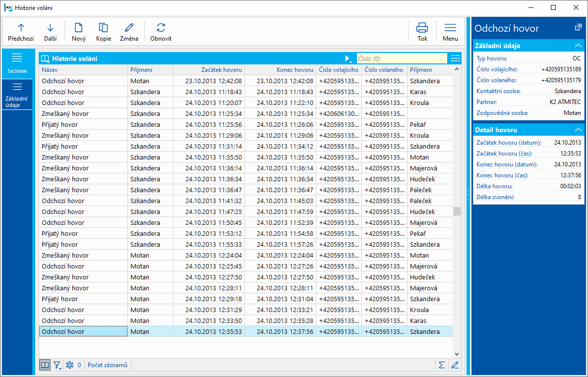This screenshot has width=588, height=377.
Task: Click the Předchozí up-arrow icon
Action: pos(21,28)
